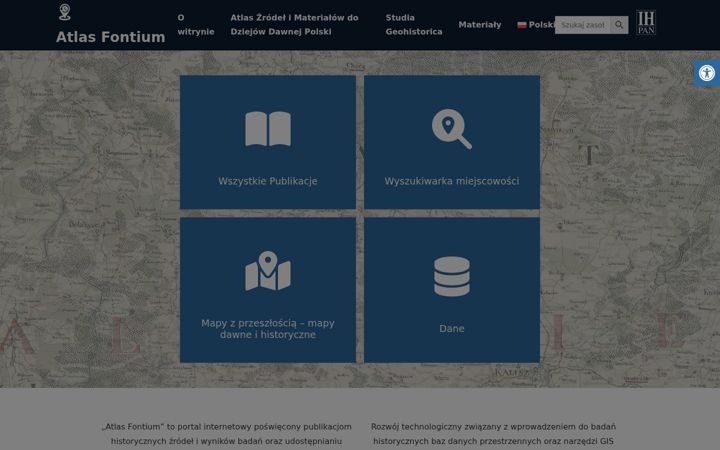720x450 pixels.
Task: Click the database stack icon
Action: coord(452,276)
